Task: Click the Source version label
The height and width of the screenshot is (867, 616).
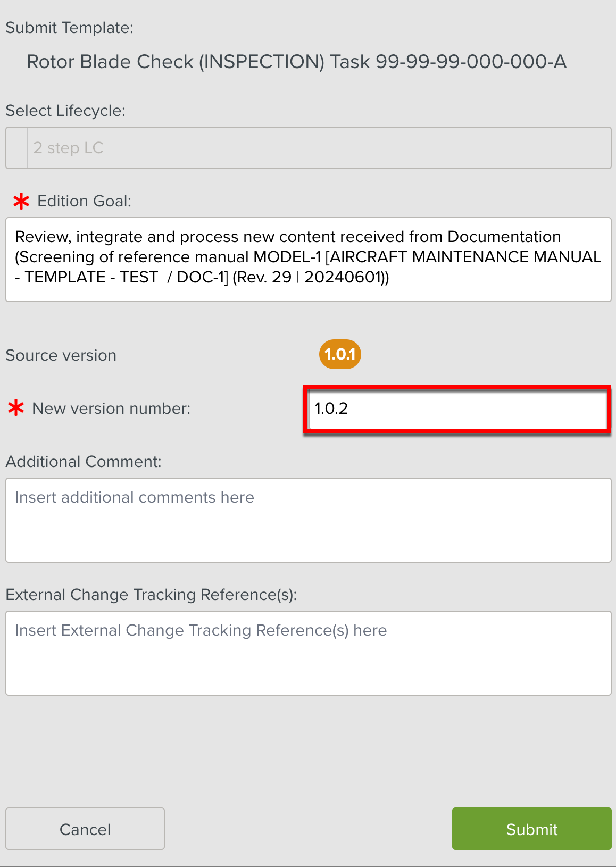Action: click(61, 355)
